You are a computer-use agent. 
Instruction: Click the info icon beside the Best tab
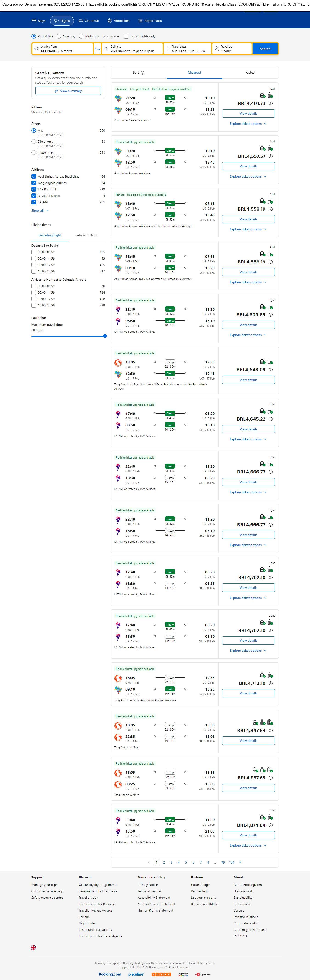point(143,73)
